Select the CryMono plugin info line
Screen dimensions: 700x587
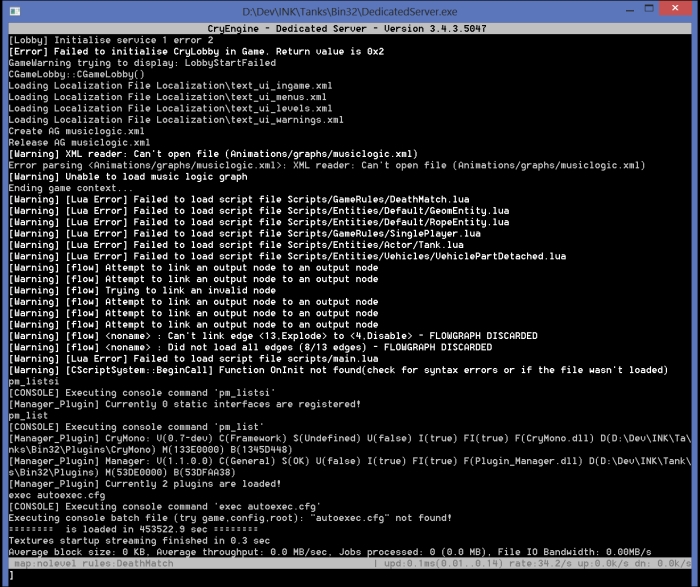[350, 444]
